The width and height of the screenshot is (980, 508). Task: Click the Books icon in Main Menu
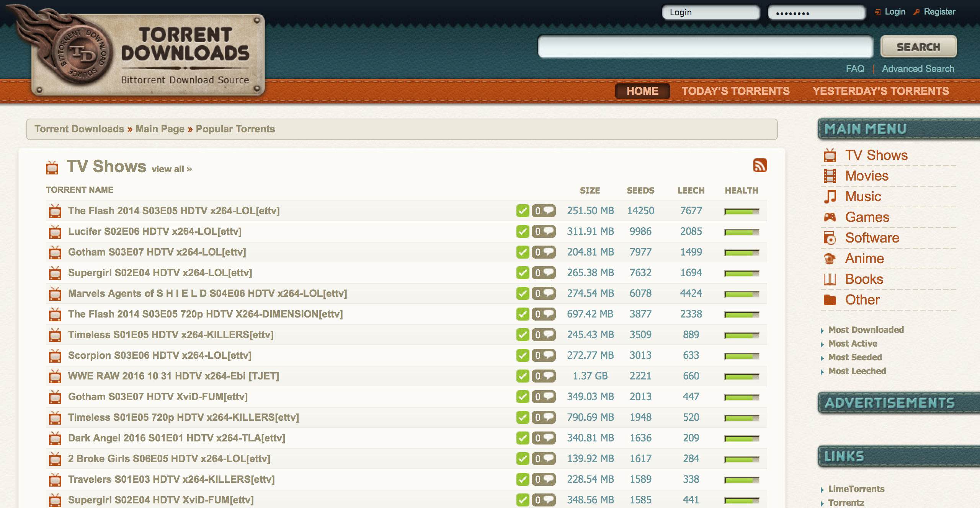(830, 279)
